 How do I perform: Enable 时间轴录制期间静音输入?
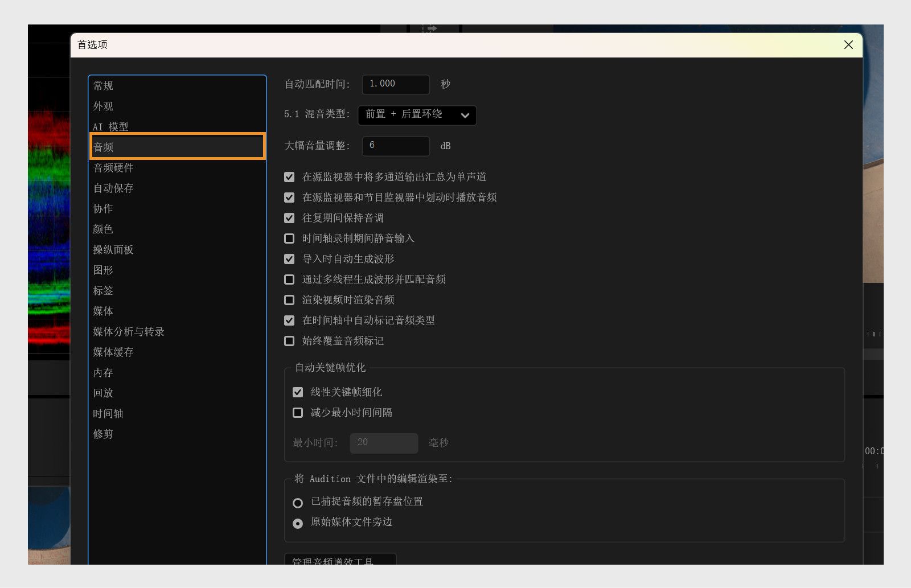[x=289, y=239]
